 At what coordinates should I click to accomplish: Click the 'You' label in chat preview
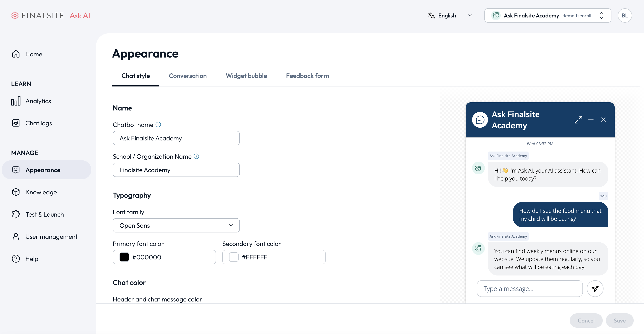click(x=603, y=196)
